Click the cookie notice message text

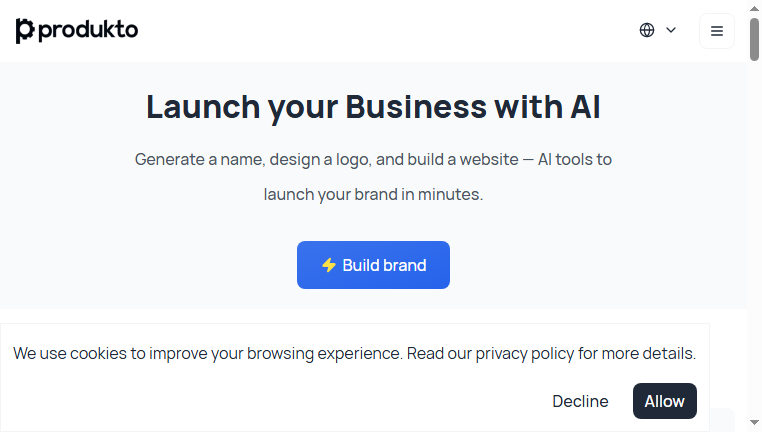[354, 353]
